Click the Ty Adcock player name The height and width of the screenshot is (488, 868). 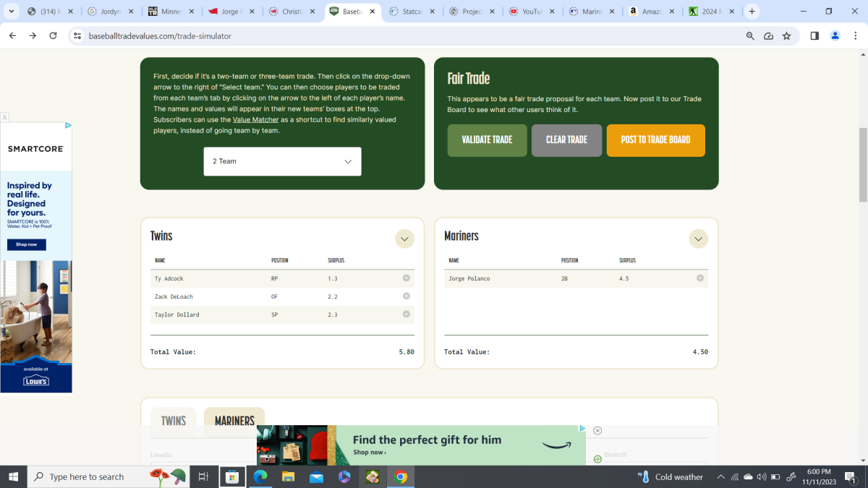(169, 278)
